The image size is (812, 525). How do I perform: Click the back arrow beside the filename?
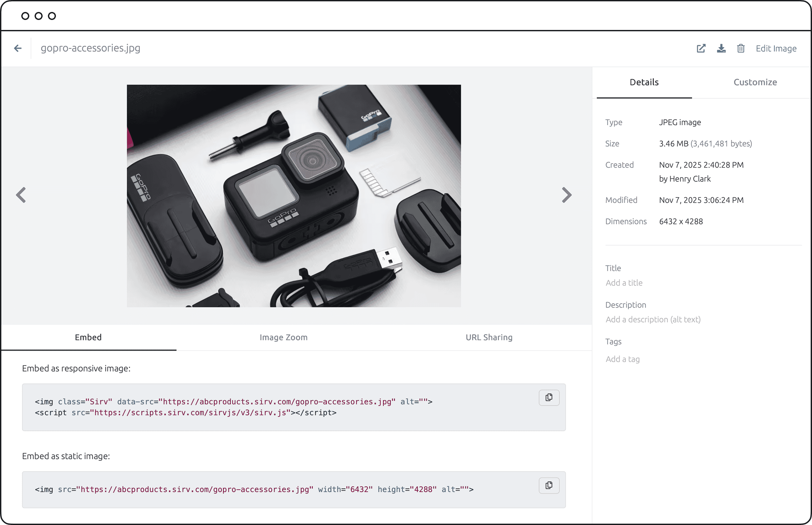(18, 49)
